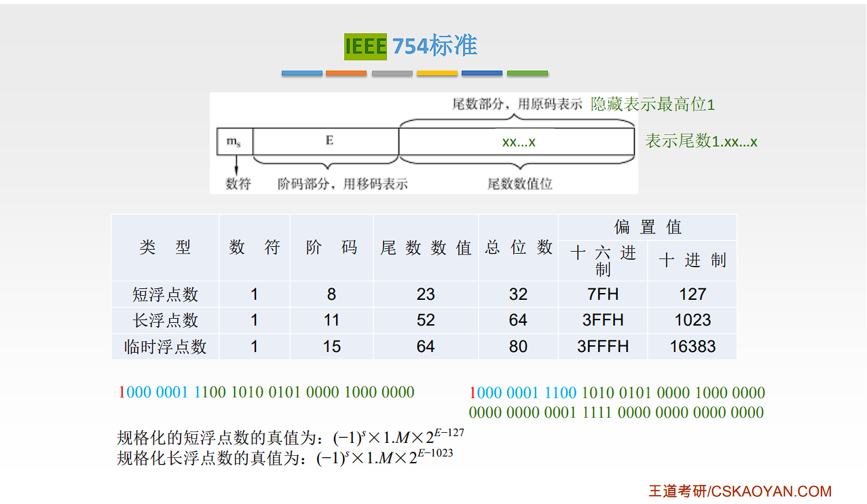Select the "尾数数值" column header

coord(426,248)
